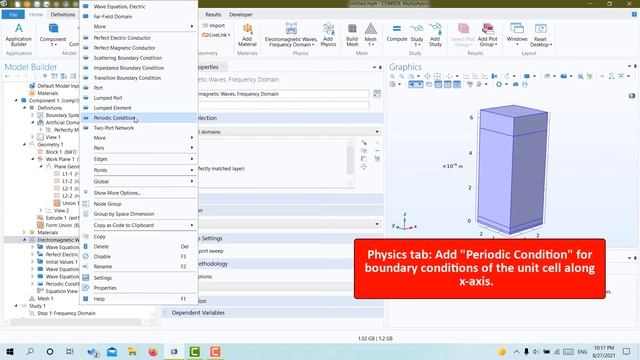The width and height of the screenshot is (640, 360).
Task: Open Windows Start menu
Action: [10, 351]
